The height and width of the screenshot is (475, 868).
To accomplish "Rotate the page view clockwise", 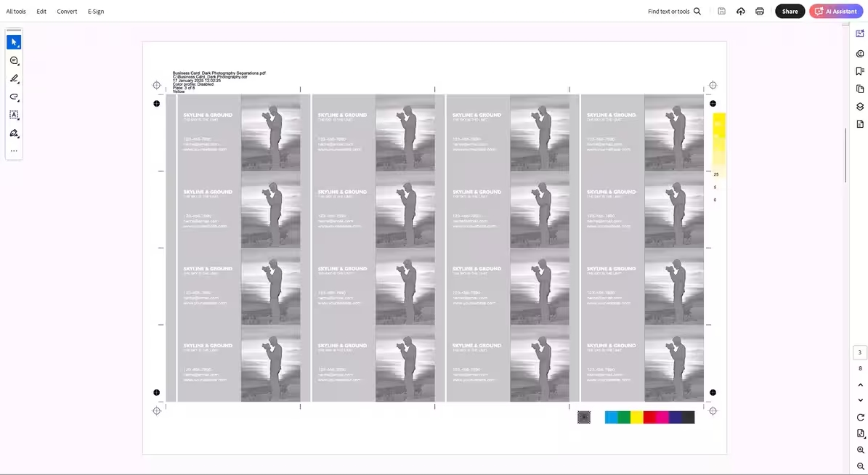I will tap(860, 417).
